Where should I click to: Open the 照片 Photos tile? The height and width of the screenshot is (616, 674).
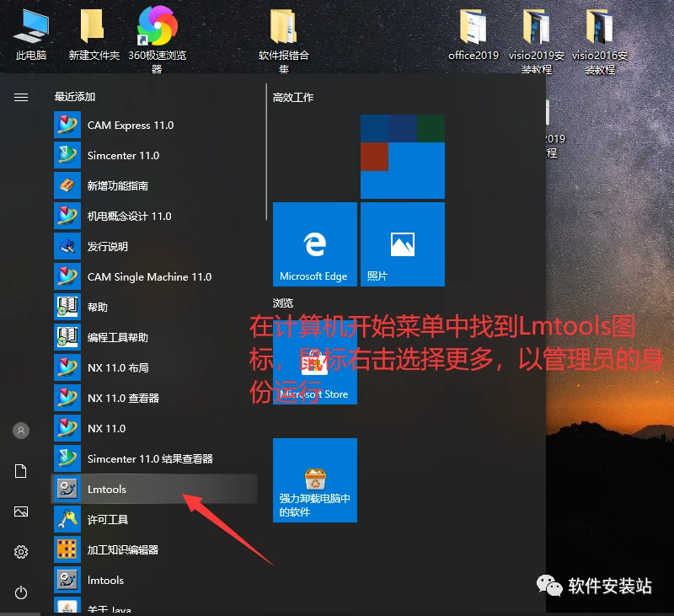tap(403, 244)
